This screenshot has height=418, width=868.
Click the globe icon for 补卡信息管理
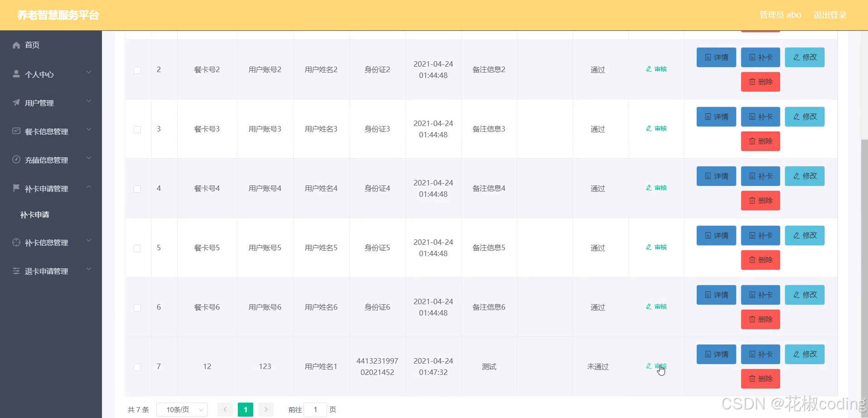(16, 242)
